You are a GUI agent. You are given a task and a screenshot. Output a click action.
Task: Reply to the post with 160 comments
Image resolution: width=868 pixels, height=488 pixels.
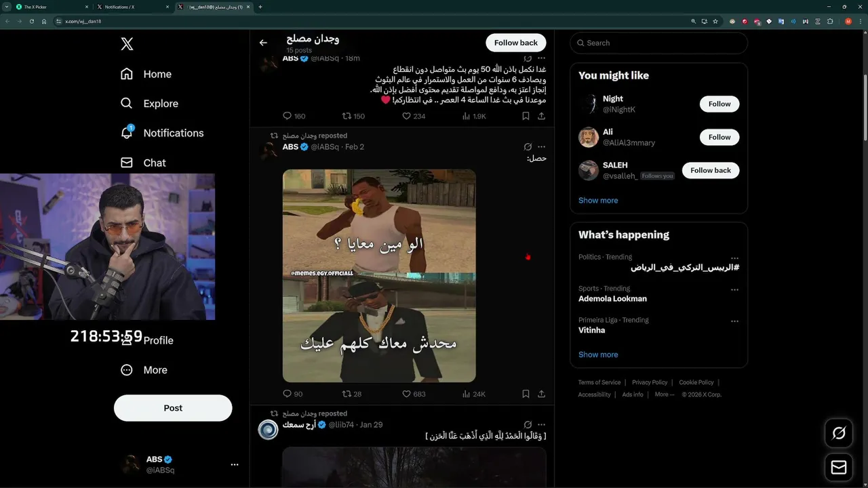pos(294,116)
